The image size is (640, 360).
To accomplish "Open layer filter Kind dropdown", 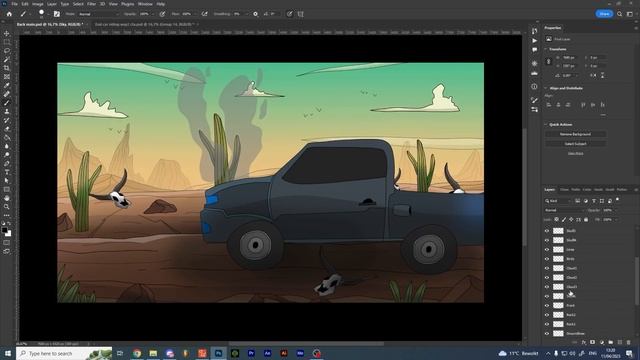I will [558, 201].
